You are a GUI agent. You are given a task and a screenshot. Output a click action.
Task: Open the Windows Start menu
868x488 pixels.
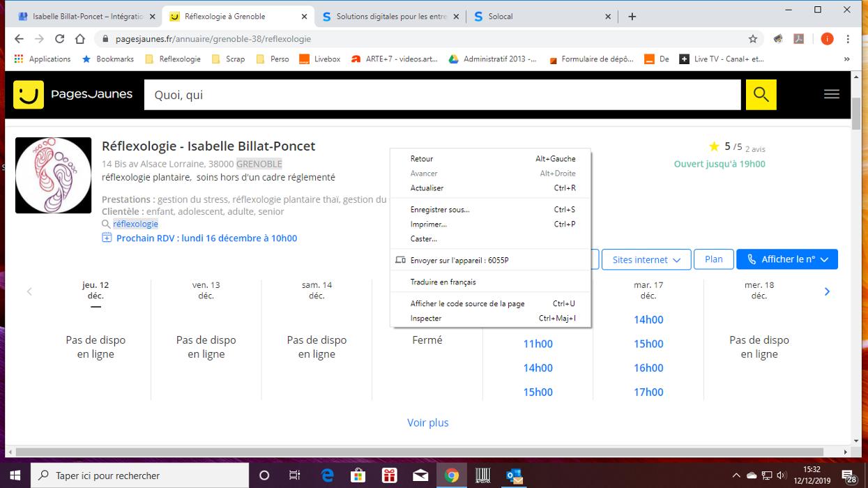click(15, 475)
